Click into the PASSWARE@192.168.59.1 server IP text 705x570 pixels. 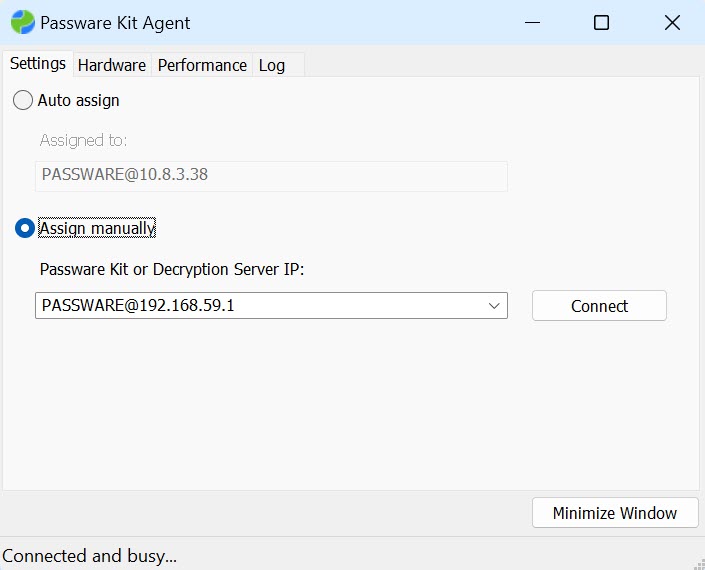point(138,305)
